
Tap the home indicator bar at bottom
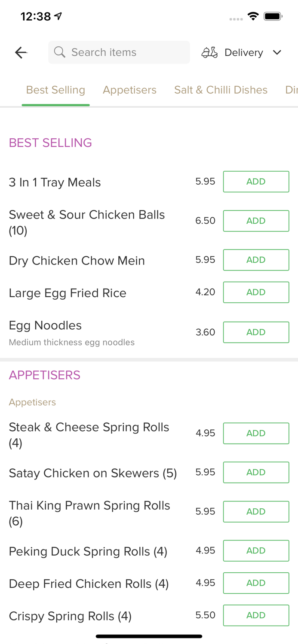(x=149, y=636)
